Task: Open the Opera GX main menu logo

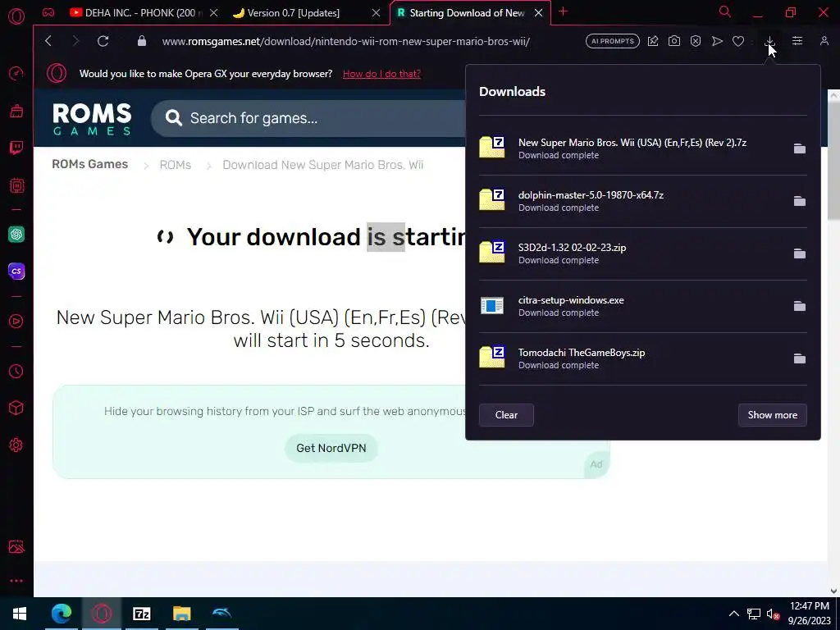Action: [16, 16]
